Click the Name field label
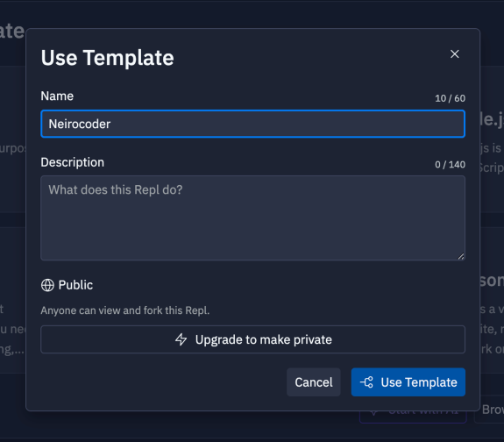The width and height of the screenshot is (504, 442). [x=57, y=96]
